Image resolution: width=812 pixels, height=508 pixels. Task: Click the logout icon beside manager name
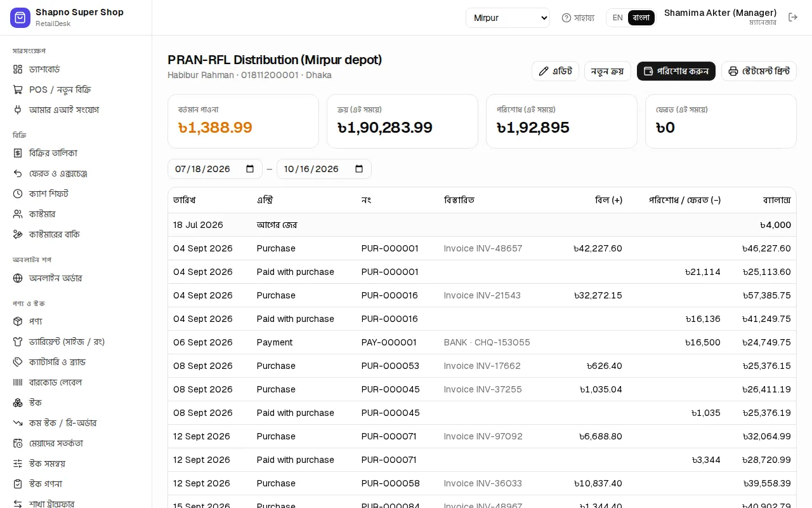click(793, 18)
